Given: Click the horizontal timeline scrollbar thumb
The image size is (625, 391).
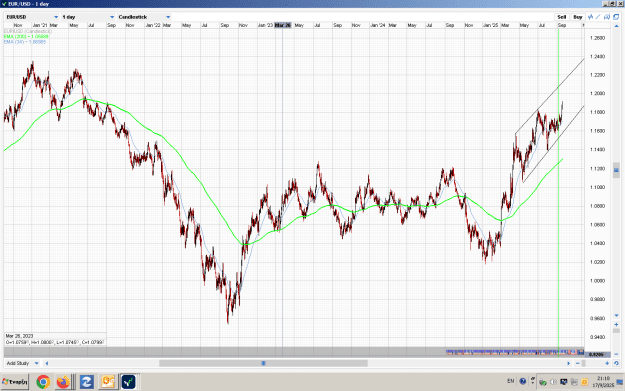Looking at the screenshot, I should [263, 363].
